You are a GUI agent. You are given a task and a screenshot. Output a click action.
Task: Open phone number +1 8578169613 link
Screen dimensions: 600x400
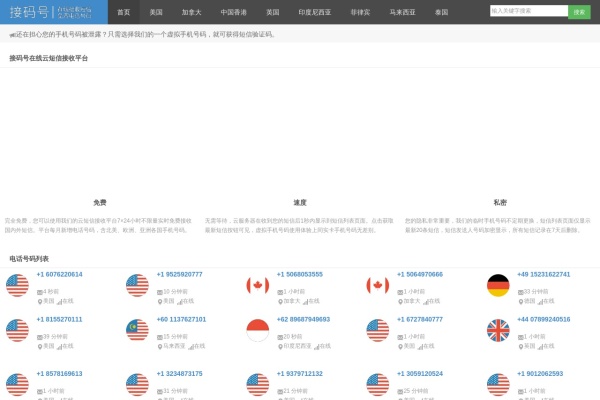(60, 374)
